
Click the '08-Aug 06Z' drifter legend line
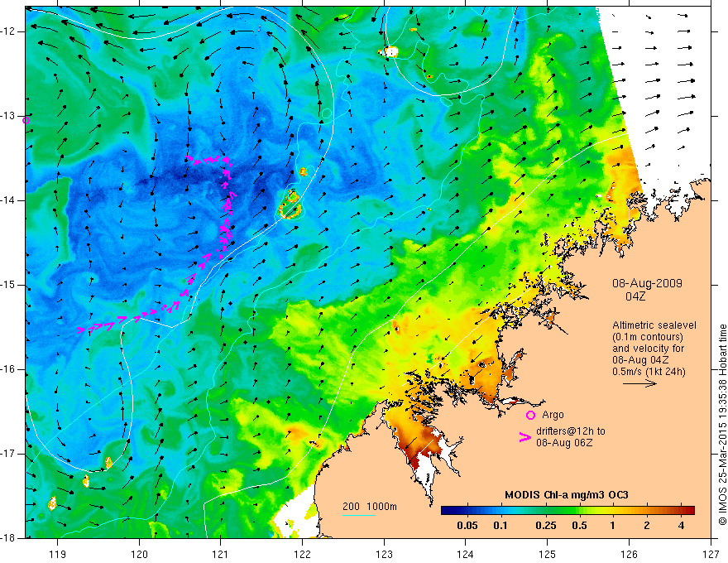coord(564,443)
